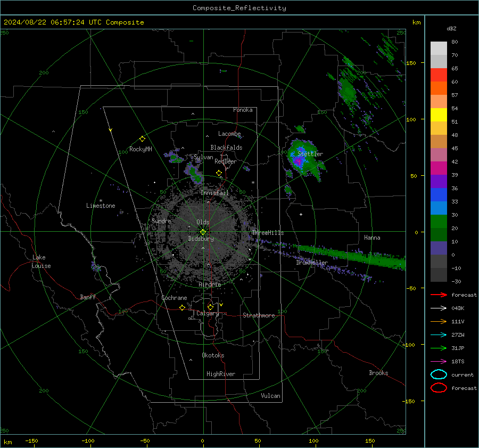The height and width of the screenshot is (448, 479).
Task: Click the 36 dBZ purple color swatch
Action: pyautogui.click(x=439, y=181)
